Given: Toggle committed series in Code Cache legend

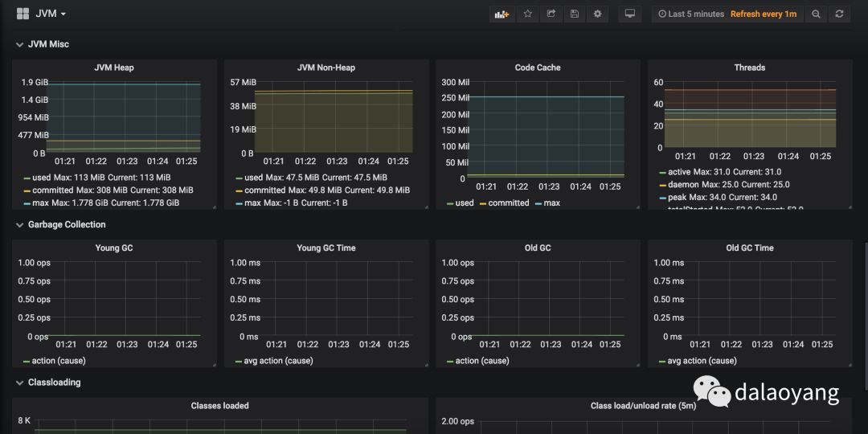Looking at the screenshot, I should point(509,203).
